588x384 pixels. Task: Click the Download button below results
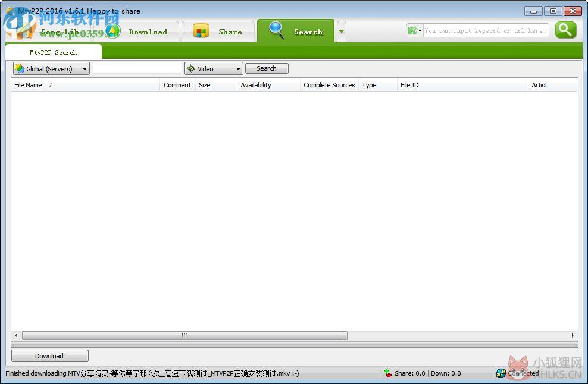(50, 356)
